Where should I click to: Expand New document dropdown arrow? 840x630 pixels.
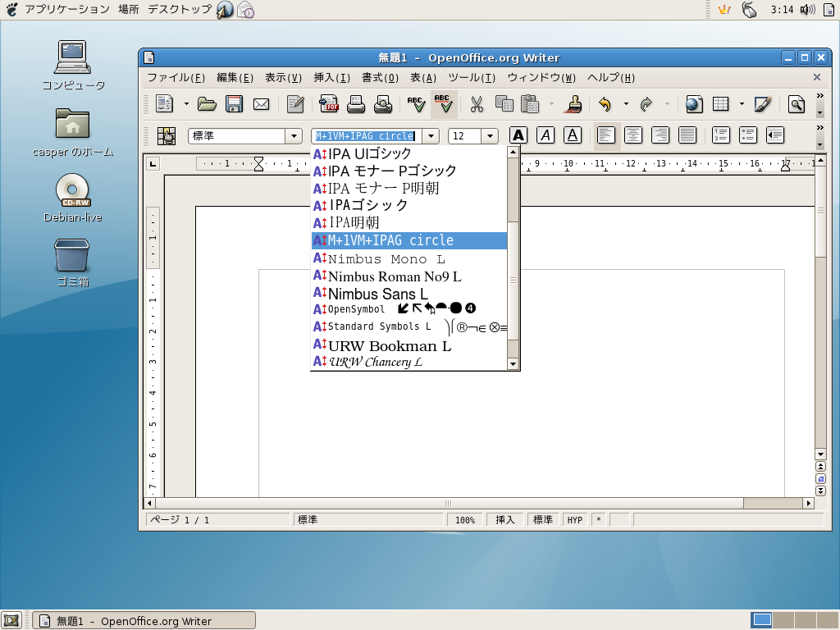[186, 104]
